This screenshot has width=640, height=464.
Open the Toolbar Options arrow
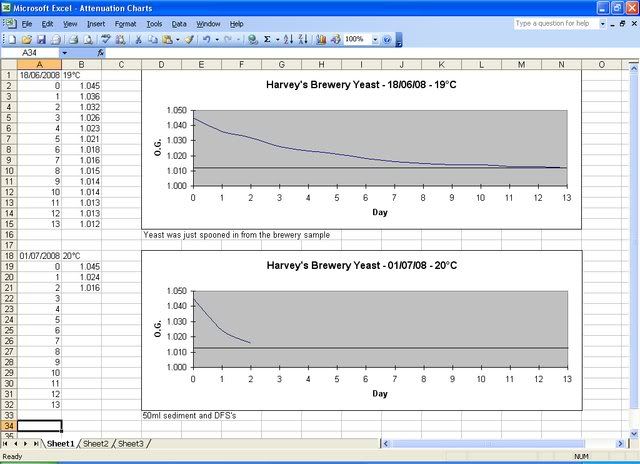click(x=399, y=40)
